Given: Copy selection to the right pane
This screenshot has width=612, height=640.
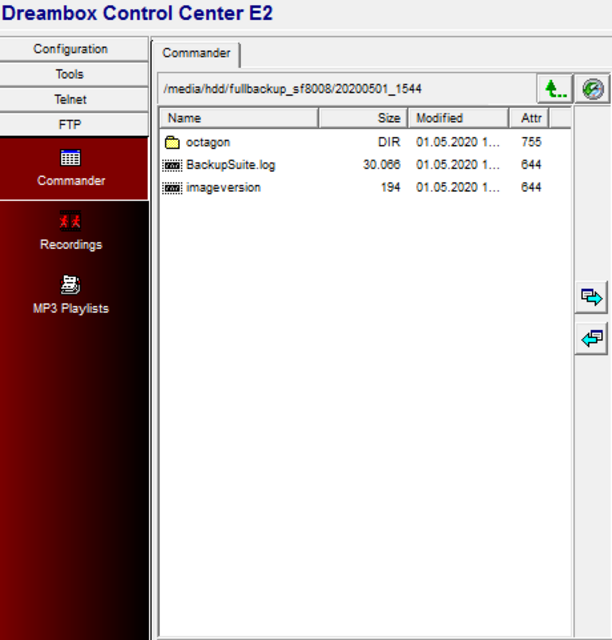Looking at the screenshot, I should pos(591,297).
